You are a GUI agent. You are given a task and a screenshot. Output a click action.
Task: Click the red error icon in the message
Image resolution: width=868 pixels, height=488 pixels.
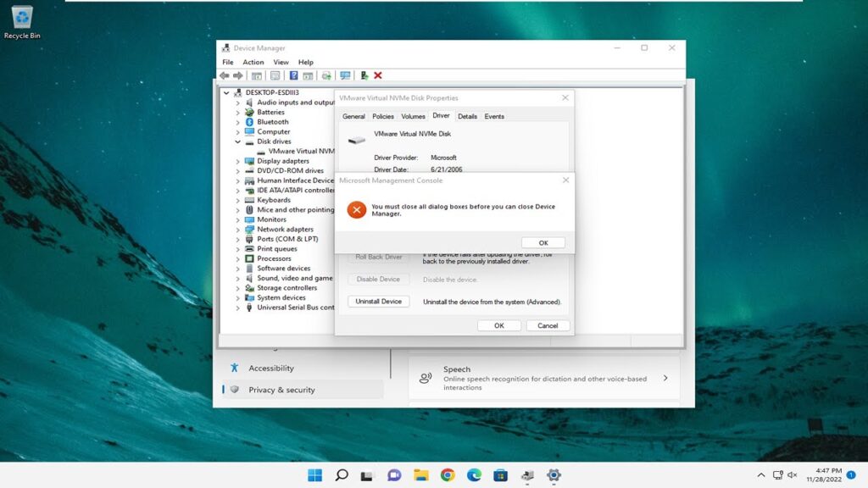tap(357, 210)
